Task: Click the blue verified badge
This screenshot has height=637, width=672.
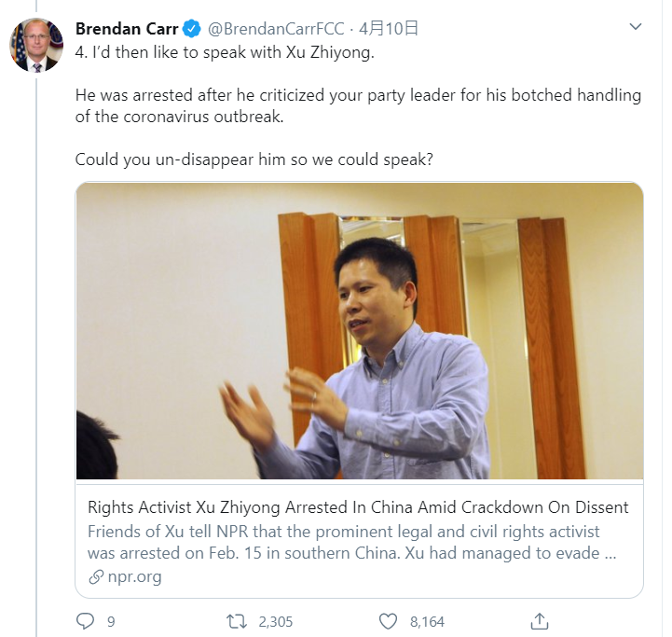Action: tap(192, 28)
